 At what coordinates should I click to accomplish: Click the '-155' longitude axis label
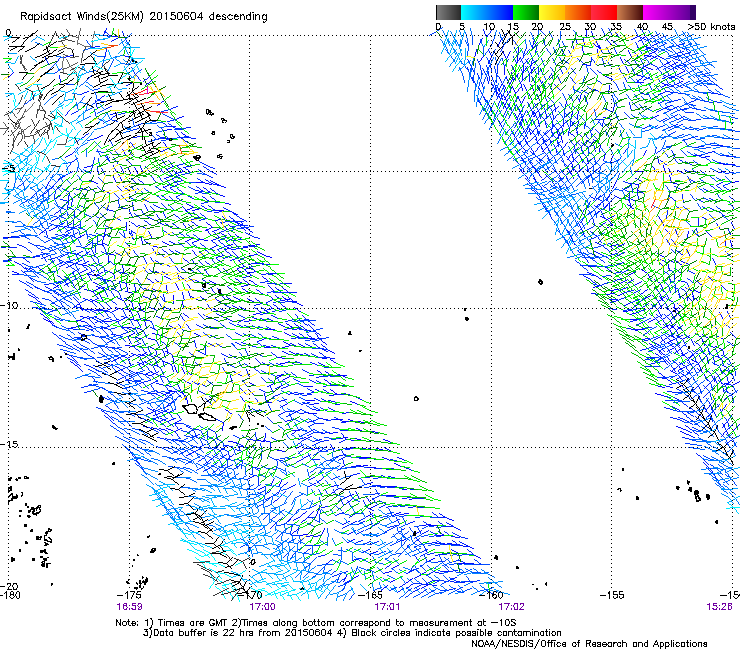click(x=612, y=595)
